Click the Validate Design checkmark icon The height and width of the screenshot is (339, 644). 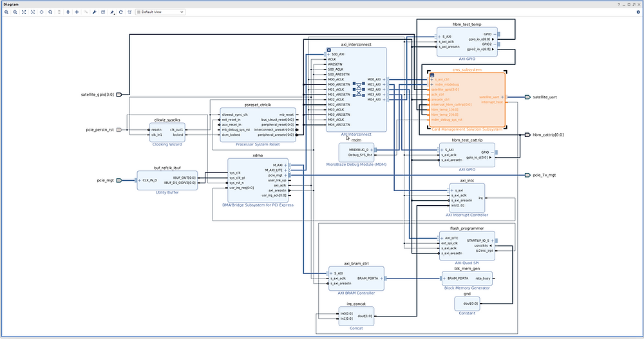pyautogui.click(x=103, y=12)
